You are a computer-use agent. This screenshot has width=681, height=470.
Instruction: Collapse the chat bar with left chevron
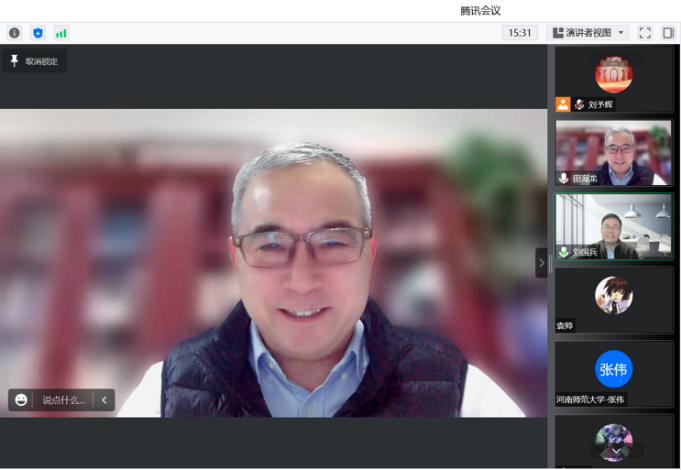pyautogui.click(x=103, y=400)
